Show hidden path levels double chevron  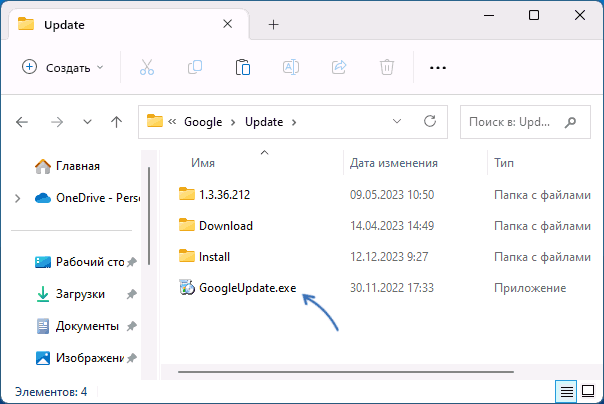pos(172,122)
